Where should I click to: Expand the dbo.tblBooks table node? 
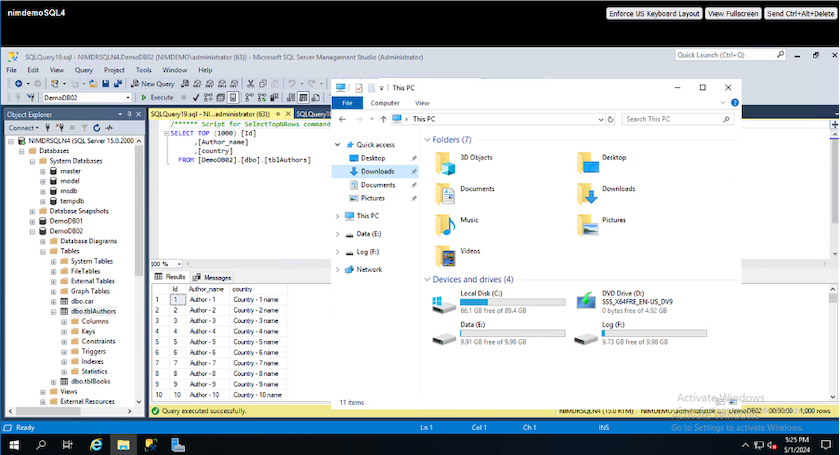pyautogui.click(x=53, y=381)
